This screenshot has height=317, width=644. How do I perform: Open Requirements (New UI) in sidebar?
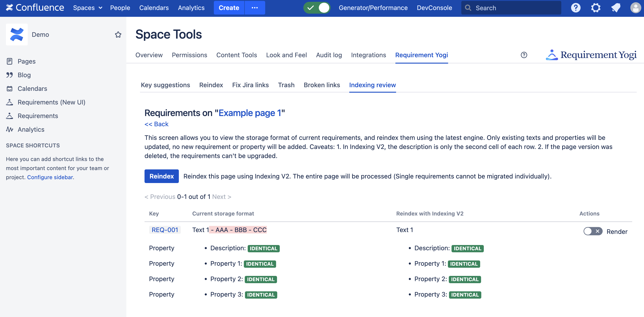[x=51, y=102]
